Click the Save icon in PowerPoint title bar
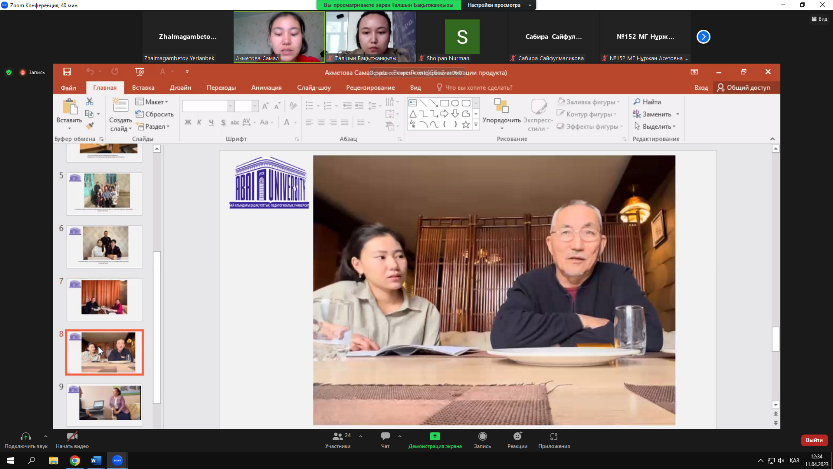Screen dimensions: 833x469 click(66, 72)
